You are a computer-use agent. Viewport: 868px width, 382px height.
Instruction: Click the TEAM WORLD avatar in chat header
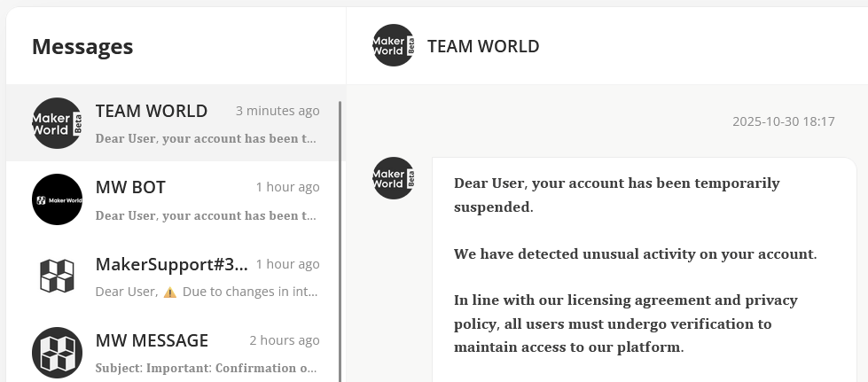[x=393, y=45]
